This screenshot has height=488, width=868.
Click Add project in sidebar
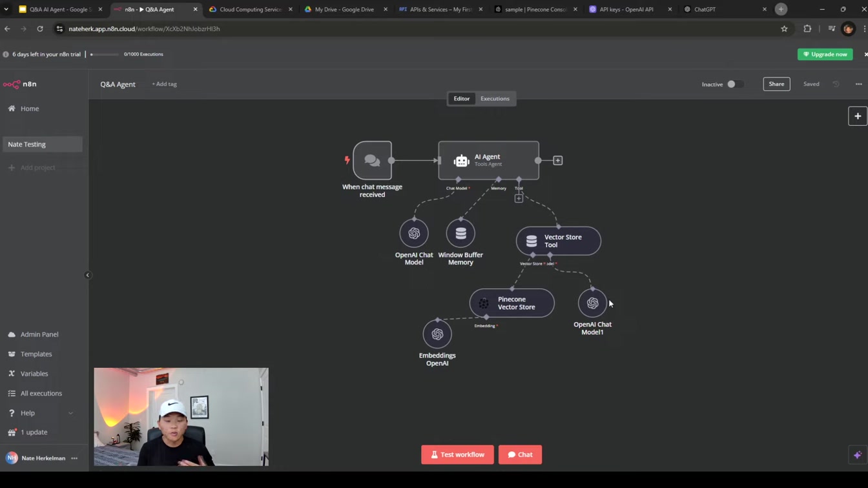[32, 167]
